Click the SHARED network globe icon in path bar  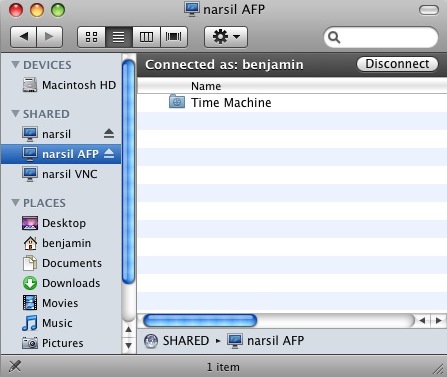151,341
